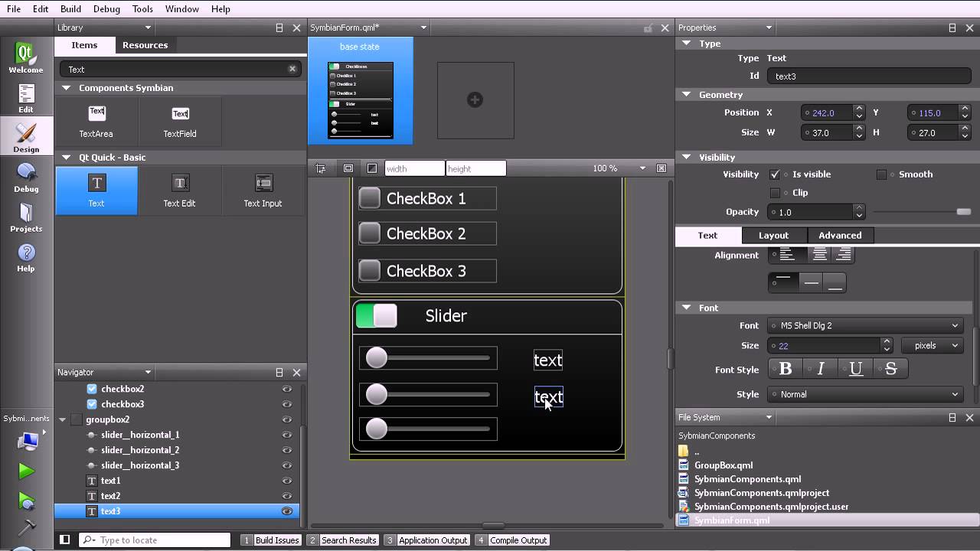Toggle Underline font style
The height and width of the screenshot is (551, 980).
coord(856,369)
